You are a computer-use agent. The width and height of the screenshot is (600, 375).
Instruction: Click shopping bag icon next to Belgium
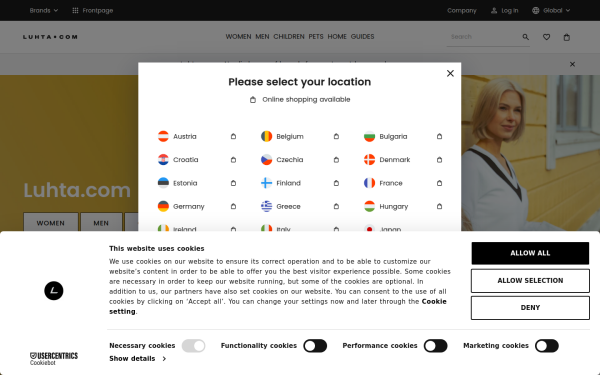tap(336, 136)
